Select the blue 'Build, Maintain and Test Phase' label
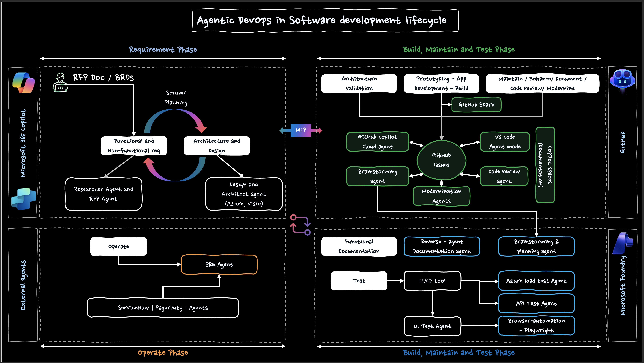Image resolution: width=644 pixels, height=363 pixels. [x=459, y=352]
